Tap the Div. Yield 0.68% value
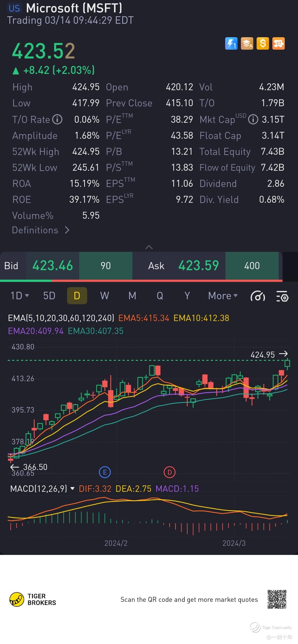This screenshot has height=644, width=298. [x=272, y=200]
